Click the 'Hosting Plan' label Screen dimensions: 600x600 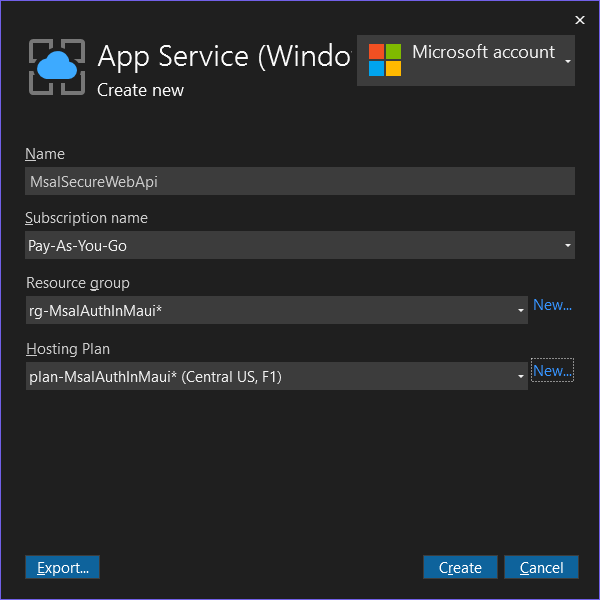(x=68, y=349)
